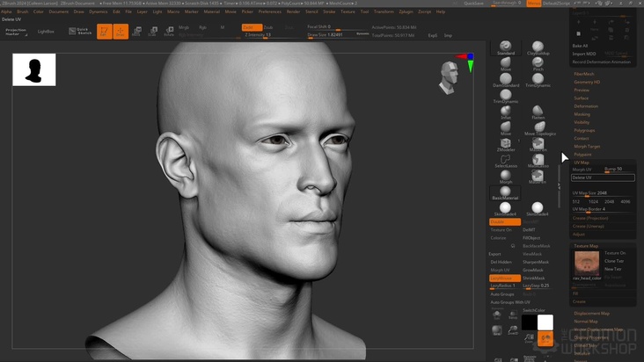Expand the FiberMesh subpalette
This screenshot has height=362, width=644.
[x=584, y=74]
